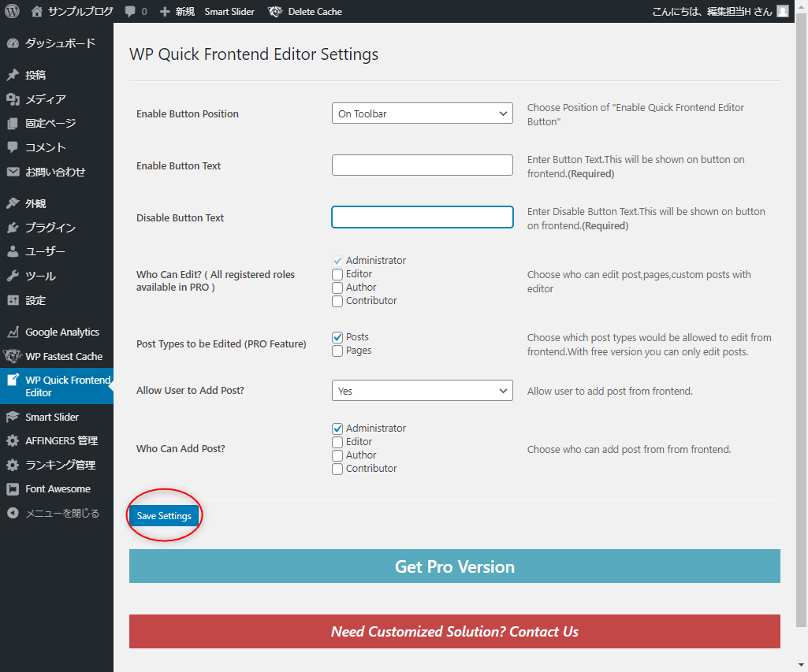The width and height of the screenshot is (808, 672).
Task: Open the comments bubble icon in admin bar
Action: (x=130, y=11)
